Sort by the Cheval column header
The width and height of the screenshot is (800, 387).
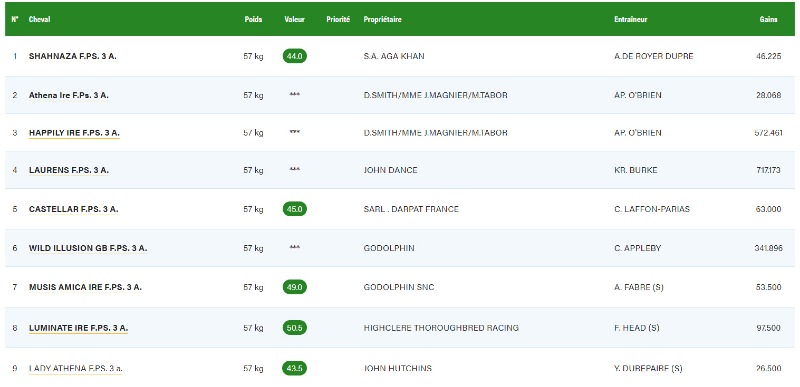[39, 19]
